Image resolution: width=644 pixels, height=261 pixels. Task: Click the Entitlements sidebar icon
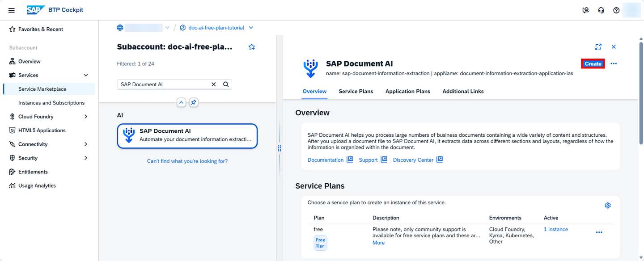(x=13, y=172)
